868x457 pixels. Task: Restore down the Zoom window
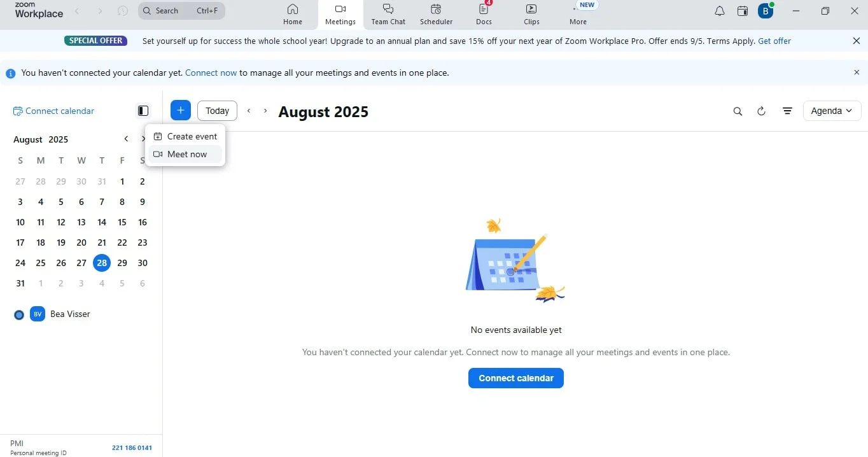tap(825, 11)
